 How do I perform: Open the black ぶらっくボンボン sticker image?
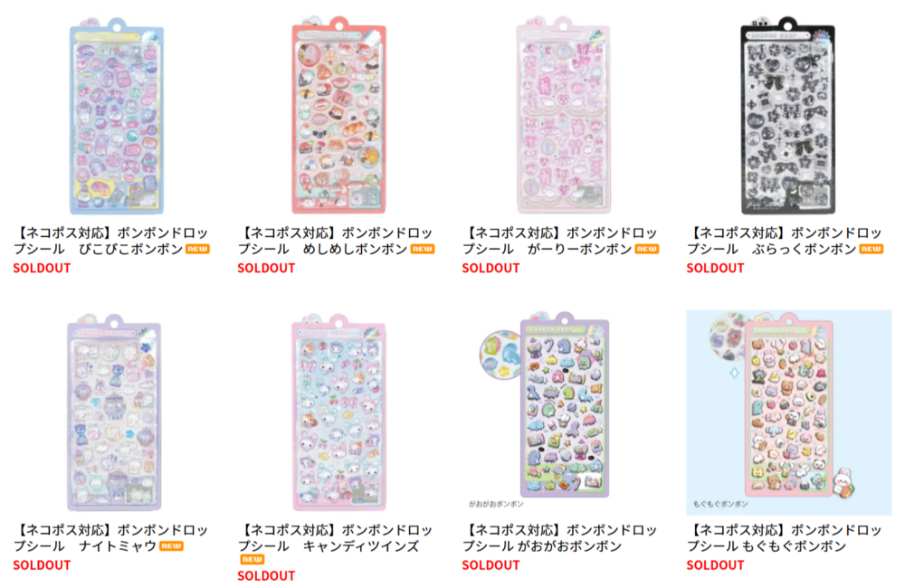[788, 116]
